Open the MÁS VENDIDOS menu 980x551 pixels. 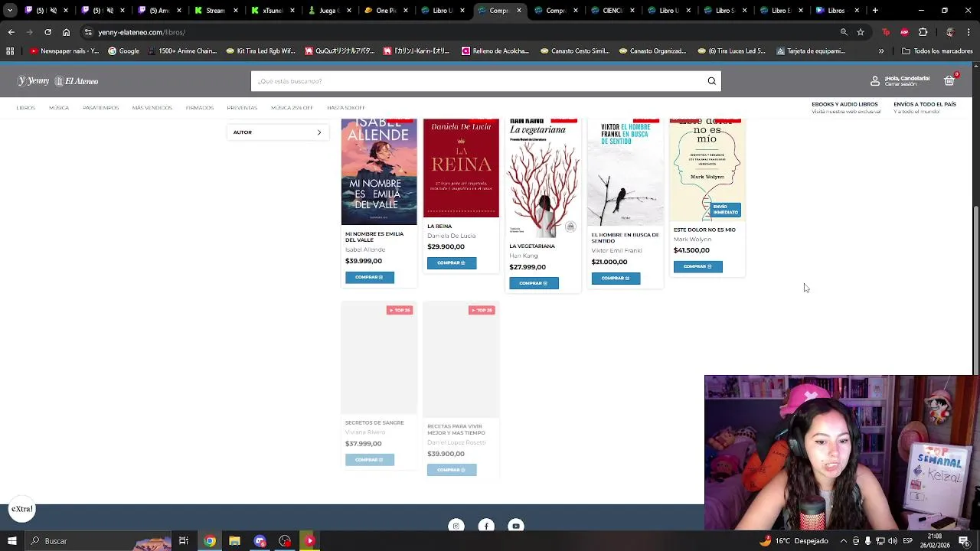tap(152, 108)
